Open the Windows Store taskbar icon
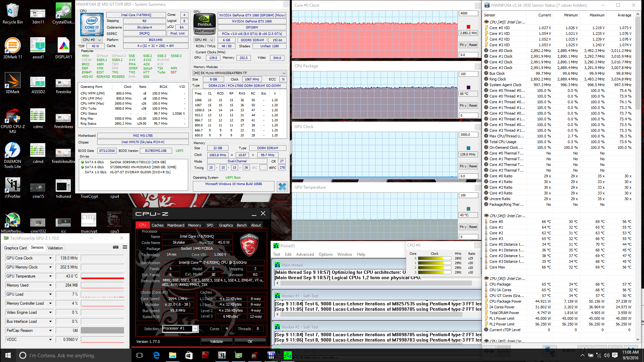This screenshot has height=362, width=644. click(189, 355)
